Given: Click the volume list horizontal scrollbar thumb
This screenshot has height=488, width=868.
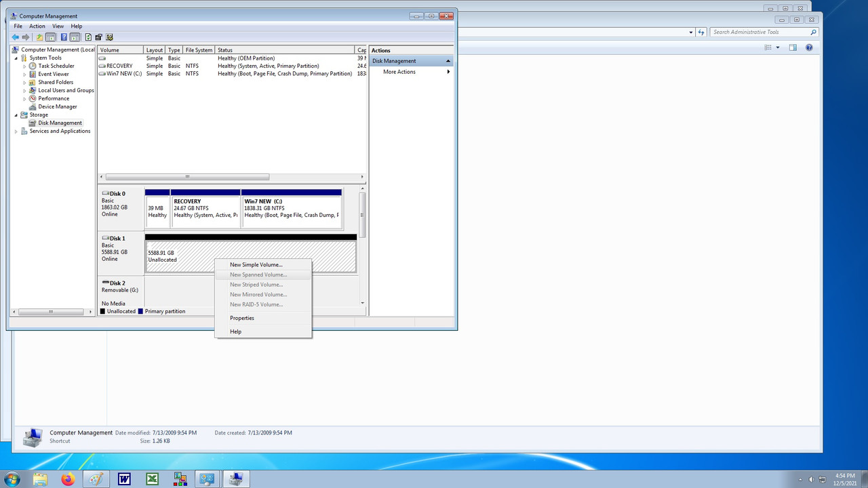Looking at the screenshot, I should (187, 177).
